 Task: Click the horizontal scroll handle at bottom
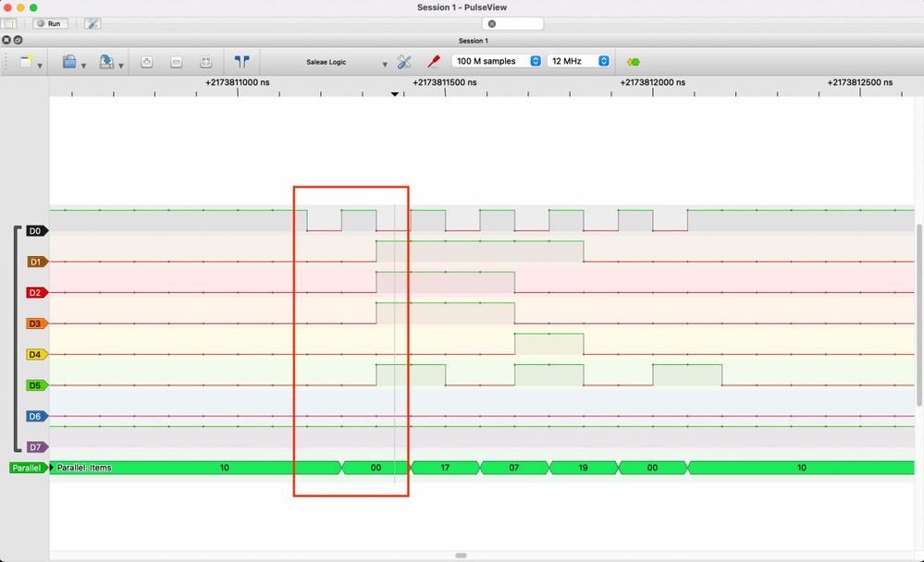pyautogui.click(x=461, y=556)
